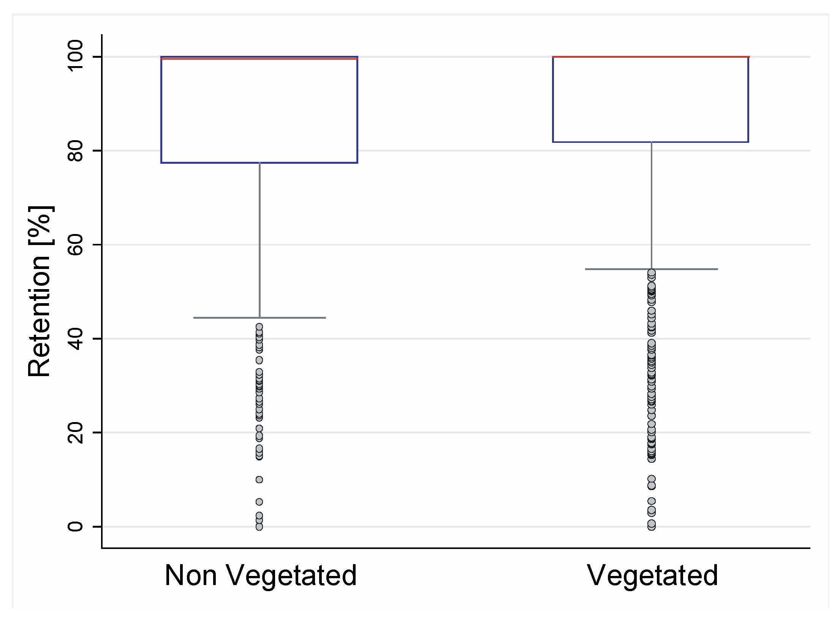Click the lower whisker cap of Non Vegetated
Screen dimensions: 840x620
pyautogui.click(x=228, y=318)
